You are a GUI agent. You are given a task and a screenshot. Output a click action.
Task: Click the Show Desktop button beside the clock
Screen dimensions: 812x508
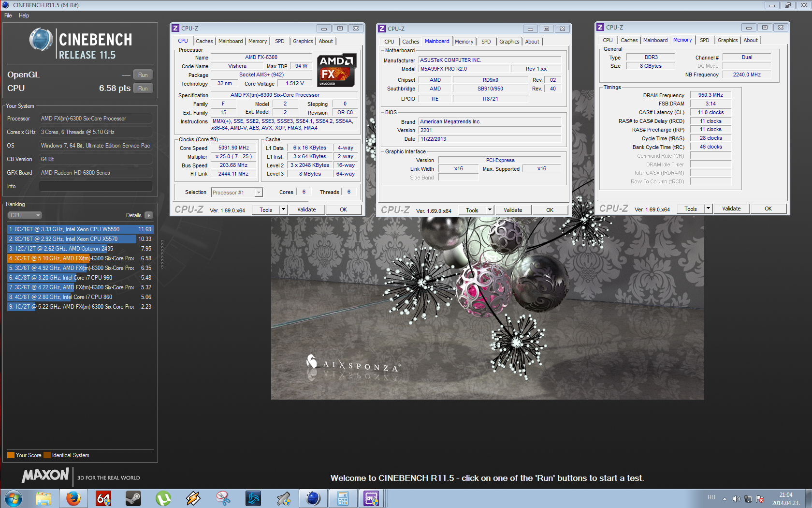(808, 498)
